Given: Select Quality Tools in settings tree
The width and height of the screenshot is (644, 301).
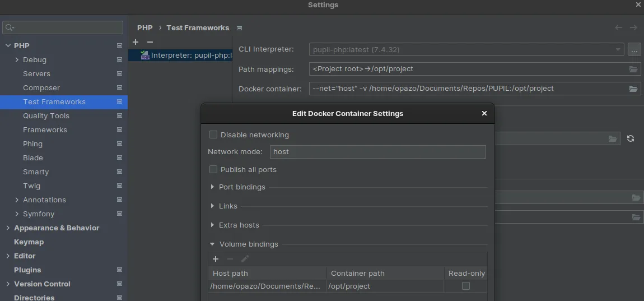Looking at the screenshot, I should pos(46,116).
